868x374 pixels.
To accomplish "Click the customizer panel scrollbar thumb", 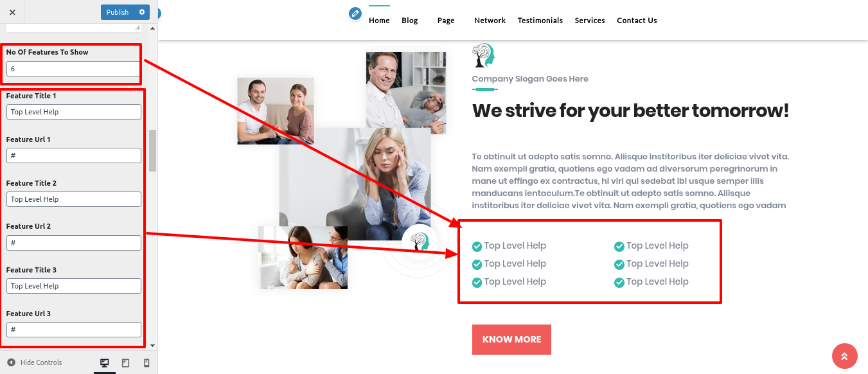I will [x=152, y=150].
